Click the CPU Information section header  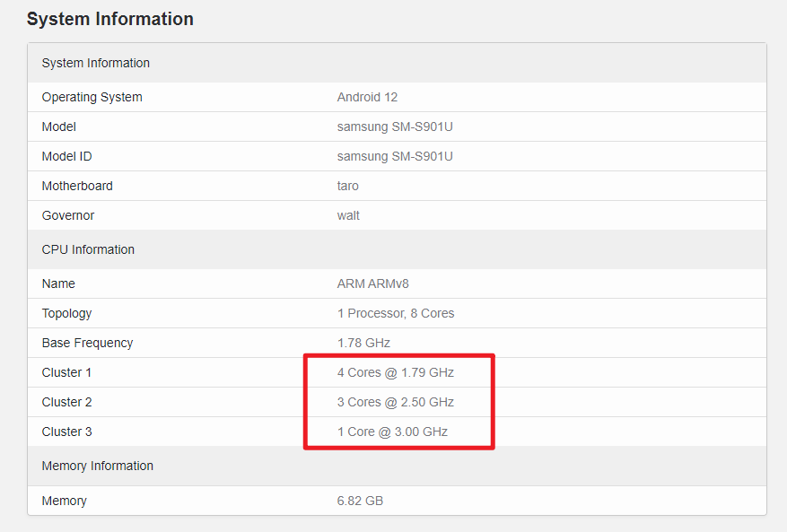[x=88, y=249]
